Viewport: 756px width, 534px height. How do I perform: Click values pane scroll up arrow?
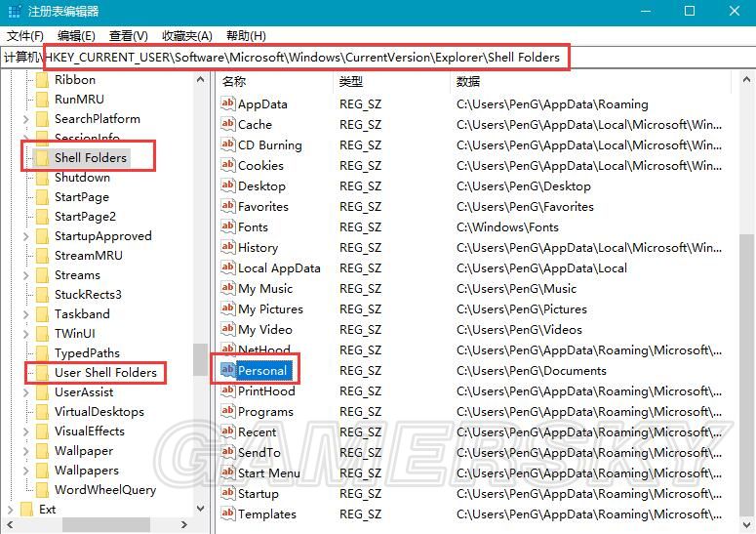746,80
